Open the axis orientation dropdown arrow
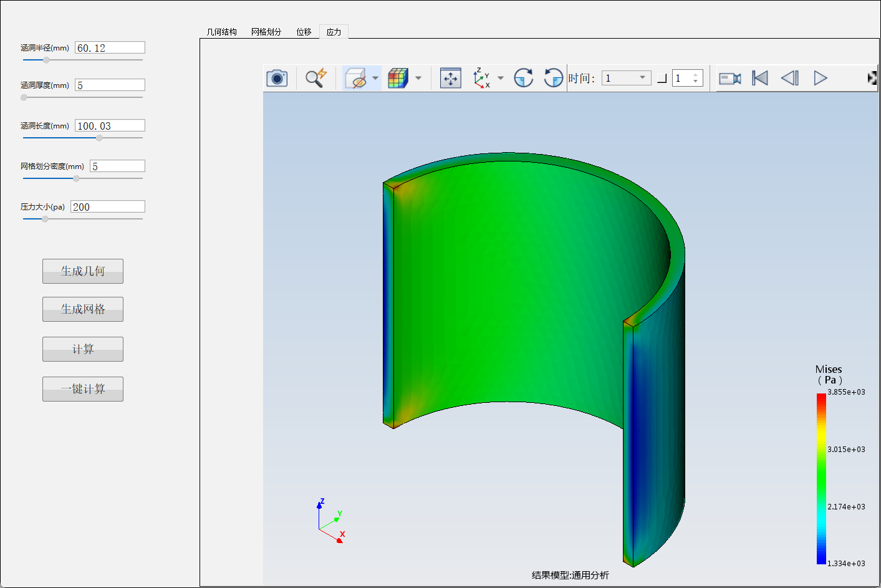The height and width of the screenshot is (588, 881). point(501,78)
